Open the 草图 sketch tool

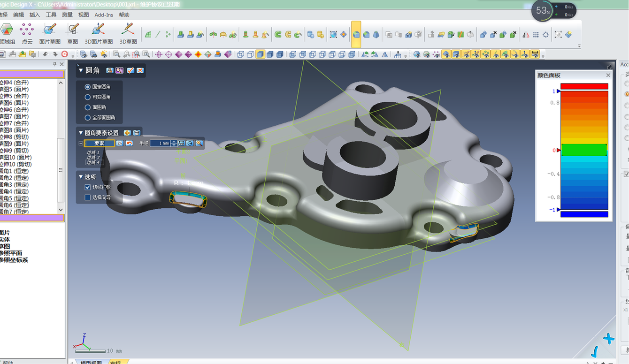pyautogui.click(x=73, y=33)
